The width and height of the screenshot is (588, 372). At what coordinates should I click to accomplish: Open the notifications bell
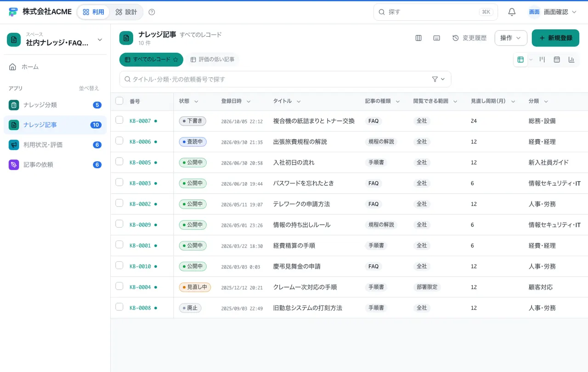coord(512,12)
